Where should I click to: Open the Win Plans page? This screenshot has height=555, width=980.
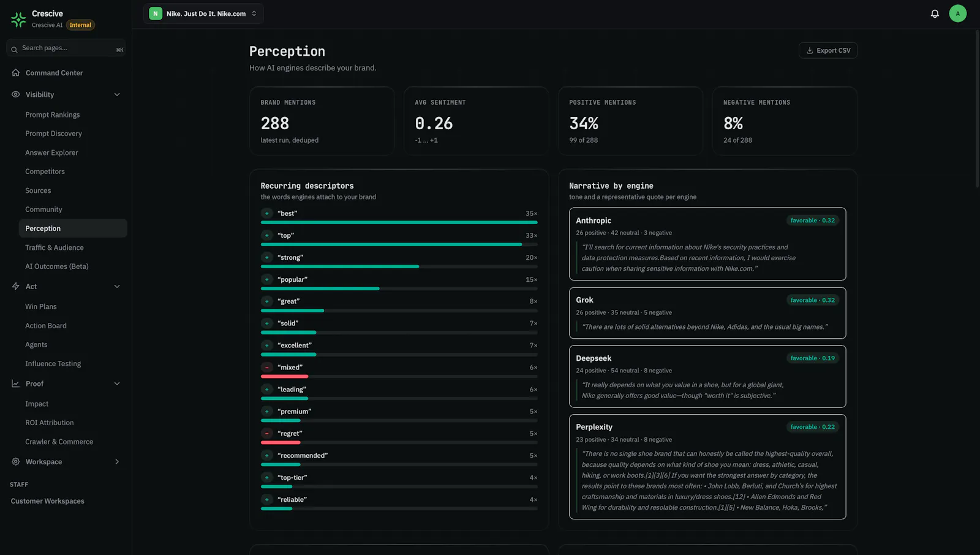click(40, 306)
